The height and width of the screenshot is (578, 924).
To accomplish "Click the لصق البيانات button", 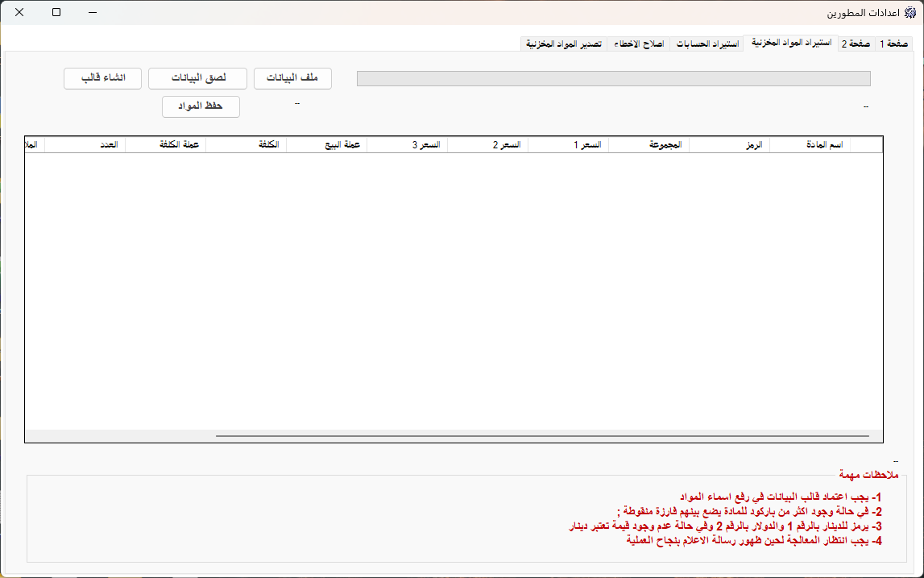I will coord(198,78).
